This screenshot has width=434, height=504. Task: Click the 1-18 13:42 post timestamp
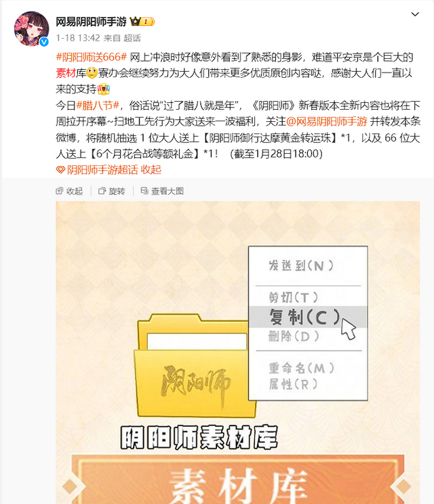[x=78, y=38]
